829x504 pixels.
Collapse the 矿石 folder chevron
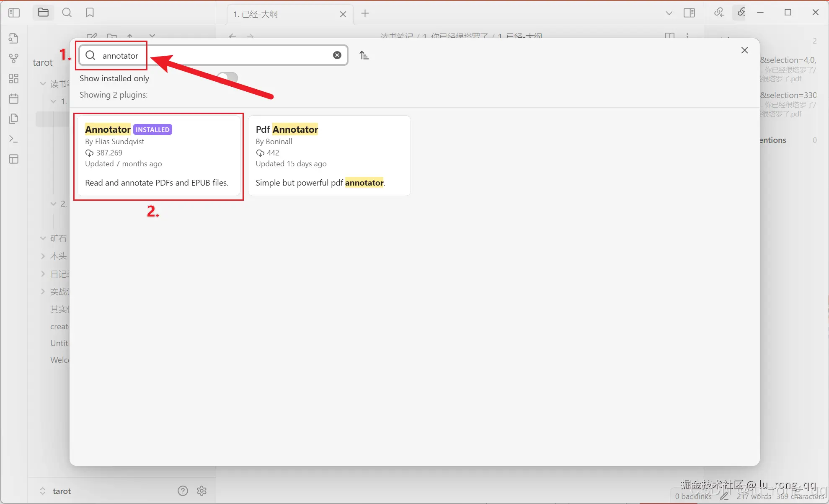43,238
